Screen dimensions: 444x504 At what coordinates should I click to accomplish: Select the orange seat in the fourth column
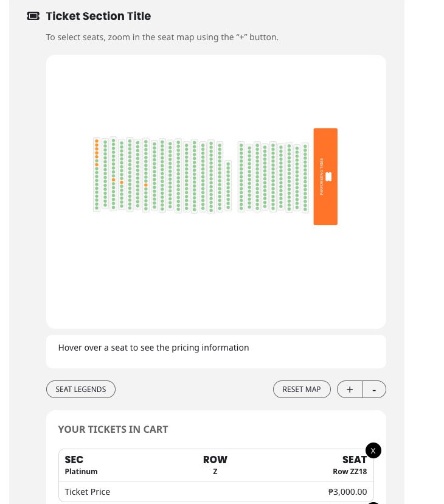122,182
